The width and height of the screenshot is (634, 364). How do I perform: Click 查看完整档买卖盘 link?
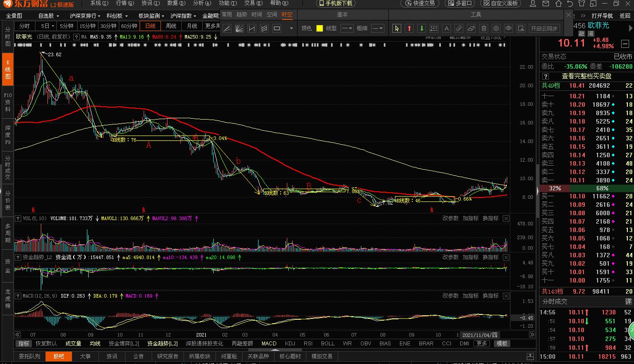[587, 76]
